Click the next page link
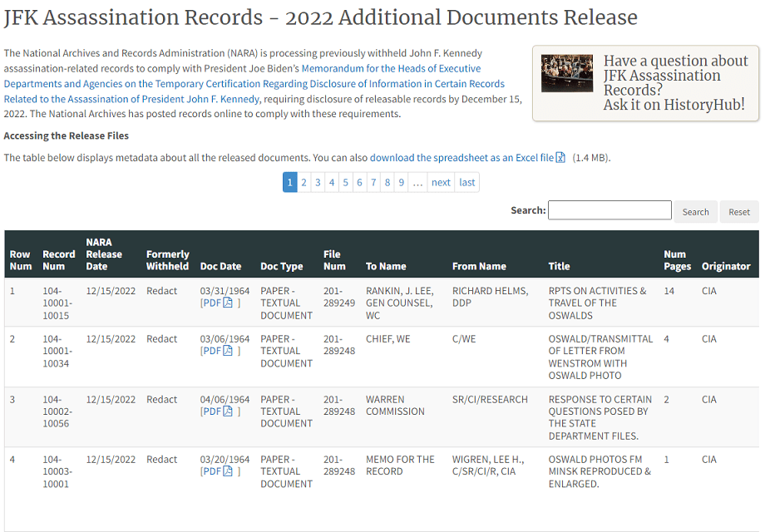The height and width of the screenshot is (532, 765). pos(441,183)
